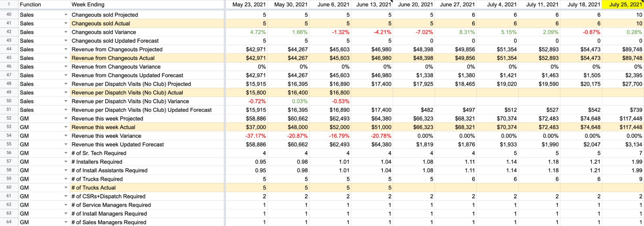Select the $117,448 projected revenue cell in row 52

(623, 119)
